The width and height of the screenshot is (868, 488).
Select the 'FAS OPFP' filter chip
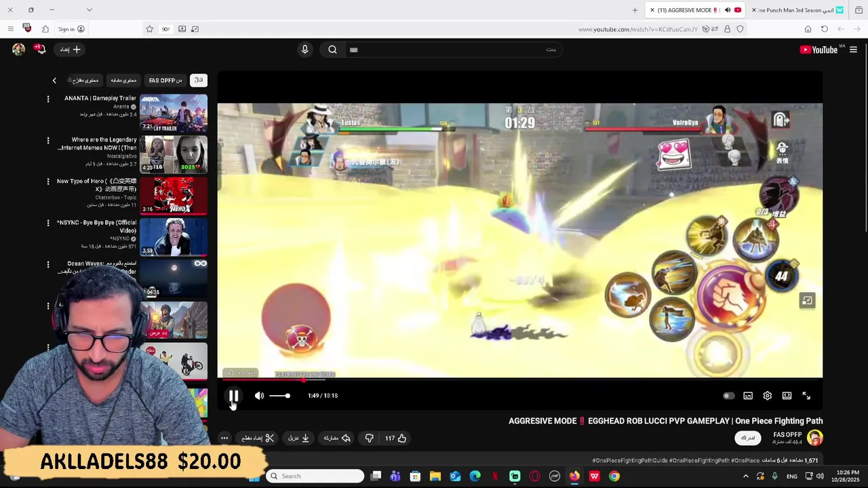[165, 80]
